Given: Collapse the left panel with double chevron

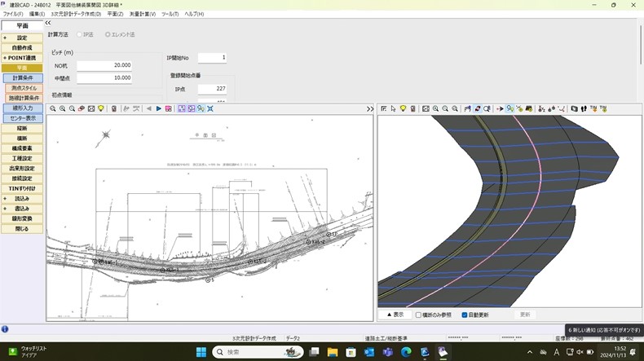Looking at the screenshot, I should pyautogui.click(x=47, y=23).
